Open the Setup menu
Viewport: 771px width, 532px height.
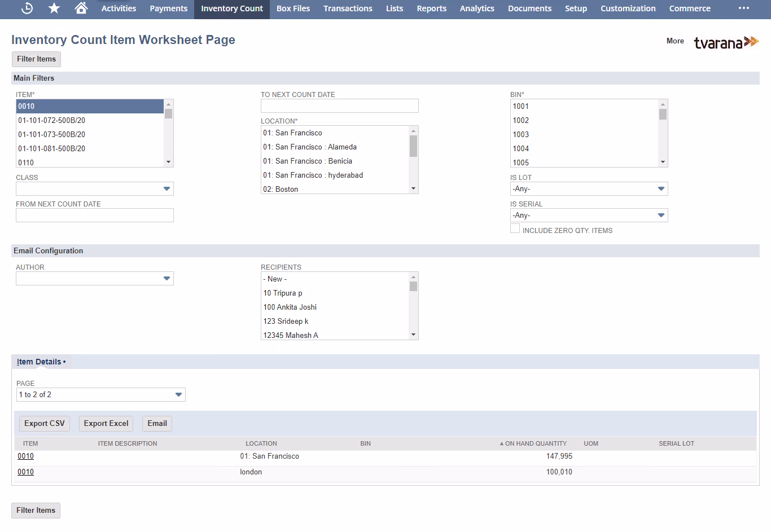(x=576, y=8)
